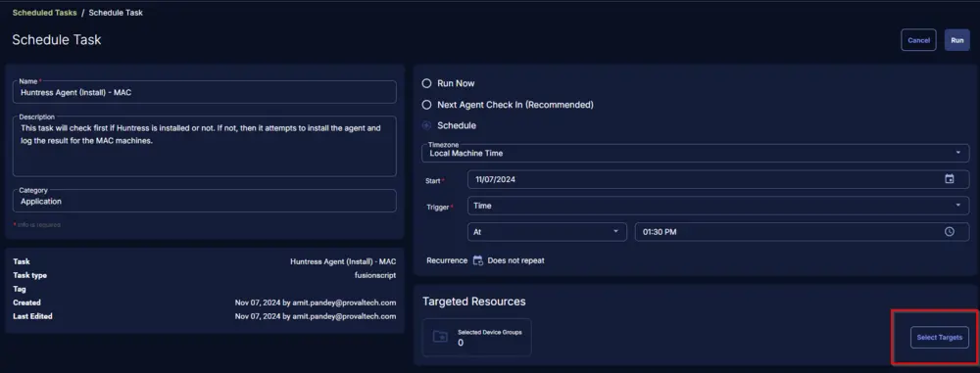Click Does not repeat recurrence link

pyautogui.click(x=515, y=260)
